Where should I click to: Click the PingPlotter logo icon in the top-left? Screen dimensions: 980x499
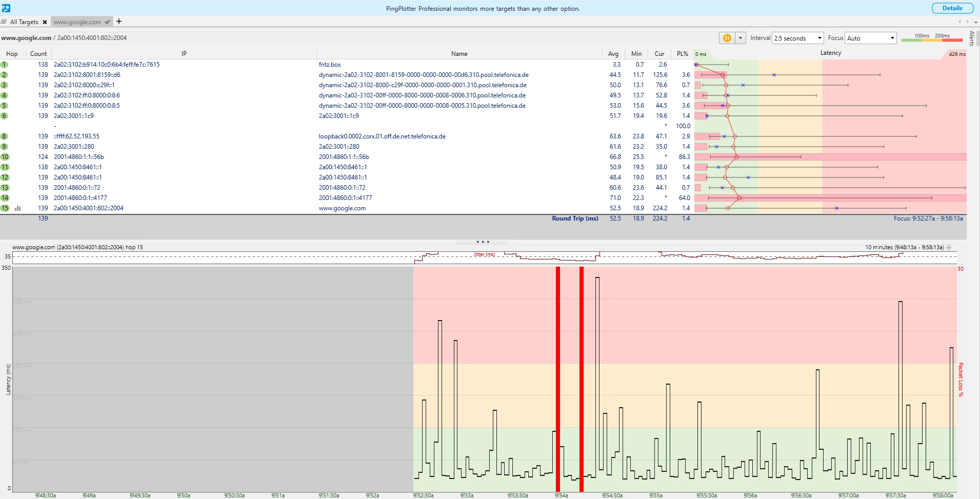click(x=6, y=8)
